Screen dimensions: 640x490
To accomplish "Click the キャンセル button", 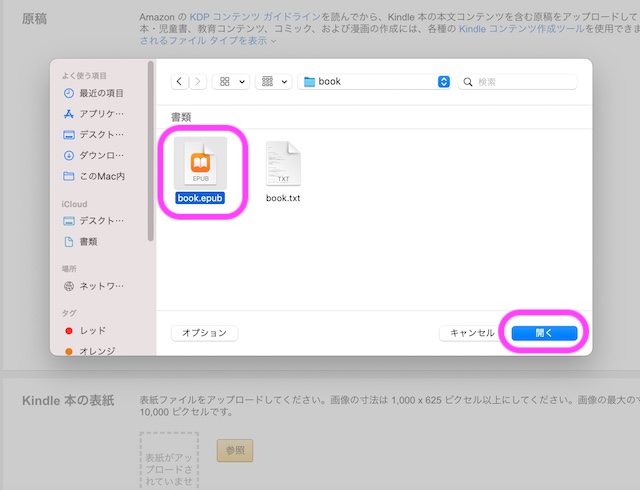I will click(472, 332).
